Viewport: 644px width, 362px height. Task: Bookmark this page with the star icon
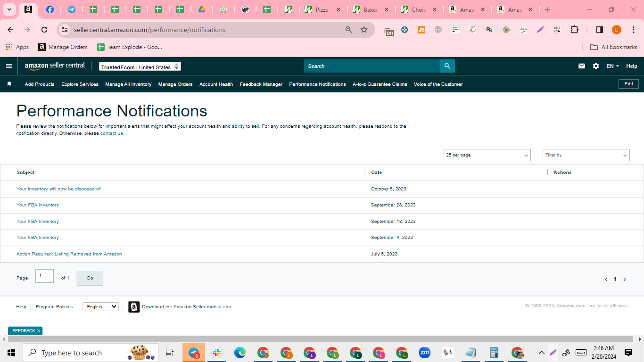[364, 30]
